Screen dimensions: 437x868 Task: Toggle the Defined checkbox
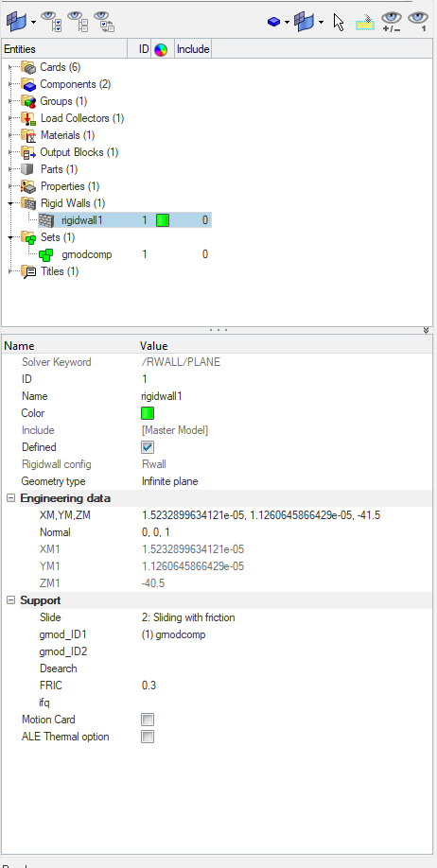click(148, 447)
